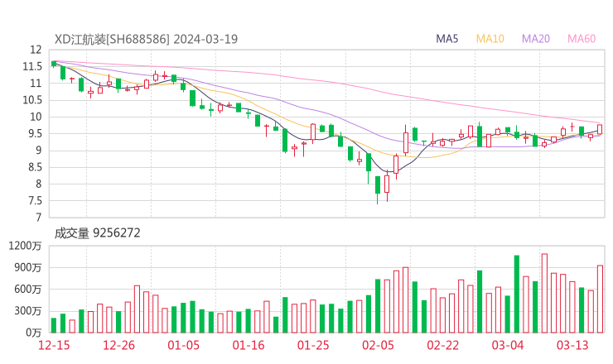Click the 11.5 price axis label
This screenshot has width=613, height=364.
pos(32,67)
